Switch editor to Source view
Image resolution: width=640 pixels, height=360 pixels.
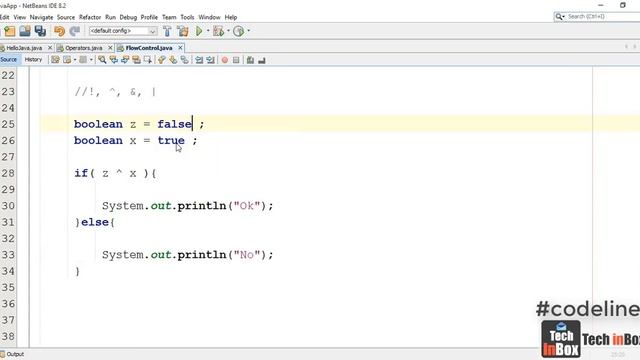pyautogui.click(x=9, y=60)
